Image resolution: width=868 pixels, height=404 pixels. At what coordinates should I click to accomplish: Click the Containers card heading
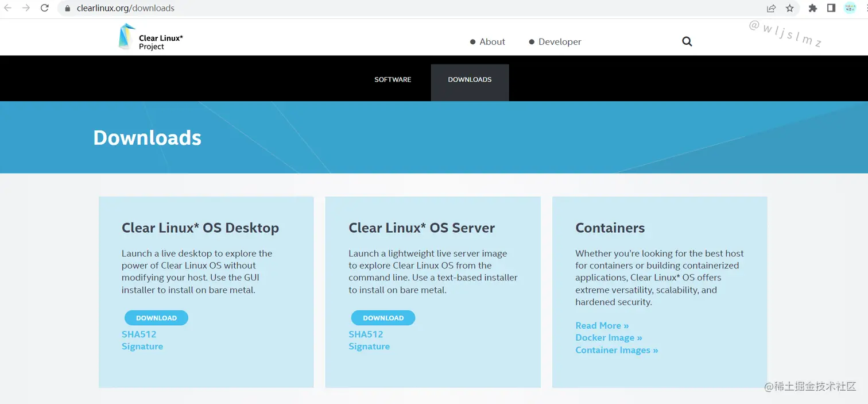tap(610, 228)
